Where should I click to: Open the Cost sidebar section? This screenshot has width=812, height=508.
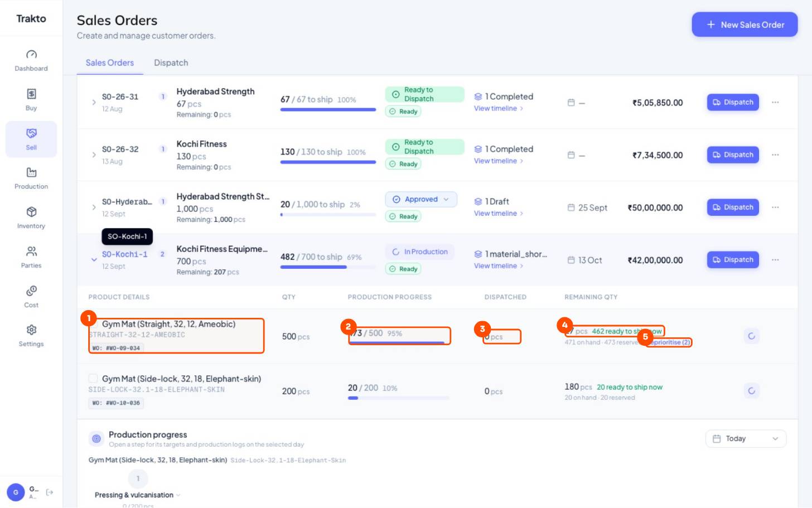(31, 297)
